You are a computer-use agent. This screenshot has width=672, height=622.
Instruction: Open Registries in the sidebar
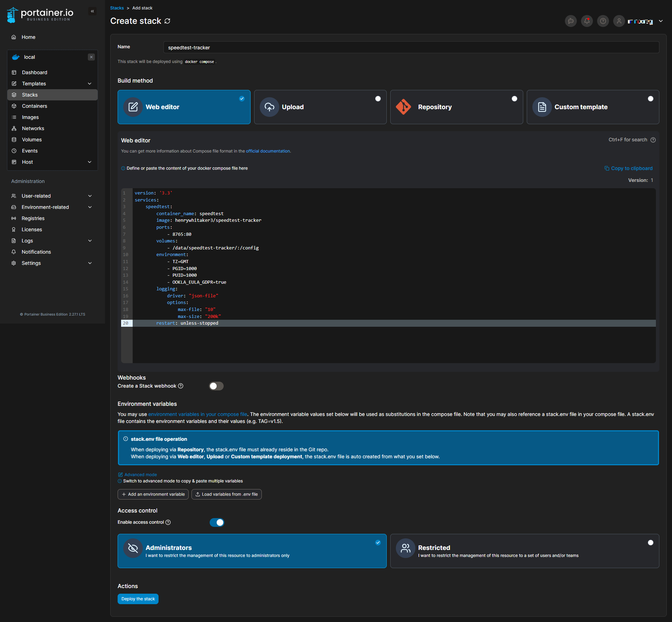[x=52, y=218]
